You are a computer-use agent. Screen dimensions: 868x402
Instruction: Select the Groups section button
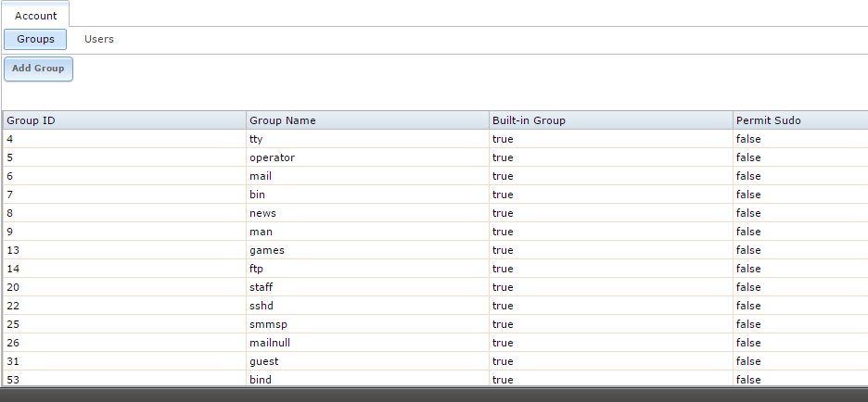35,39
